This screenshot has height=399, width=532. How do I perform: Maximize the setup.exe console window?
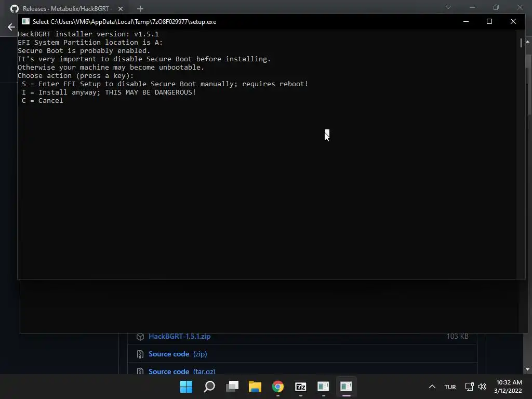pyautogui.click(x=489, y=21)
